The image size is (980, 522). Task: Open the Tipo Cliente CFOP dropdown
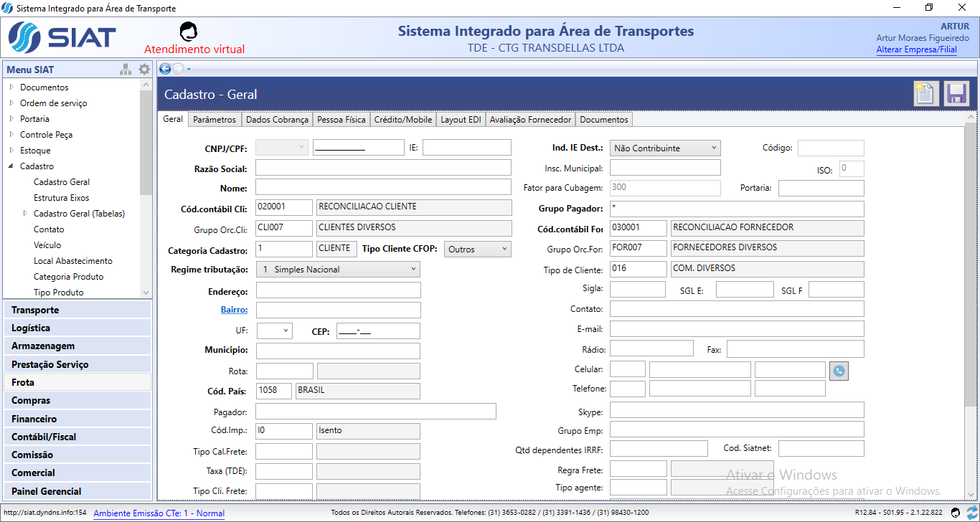[x=478, y=250]
